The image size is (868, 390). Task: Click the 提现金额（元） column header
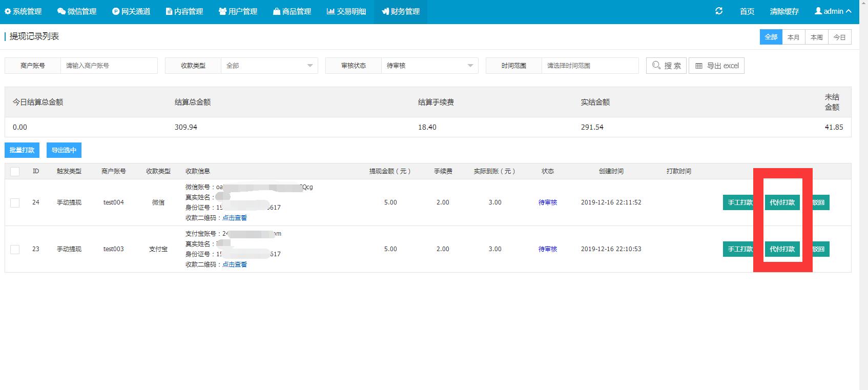[x=390, y=171]
